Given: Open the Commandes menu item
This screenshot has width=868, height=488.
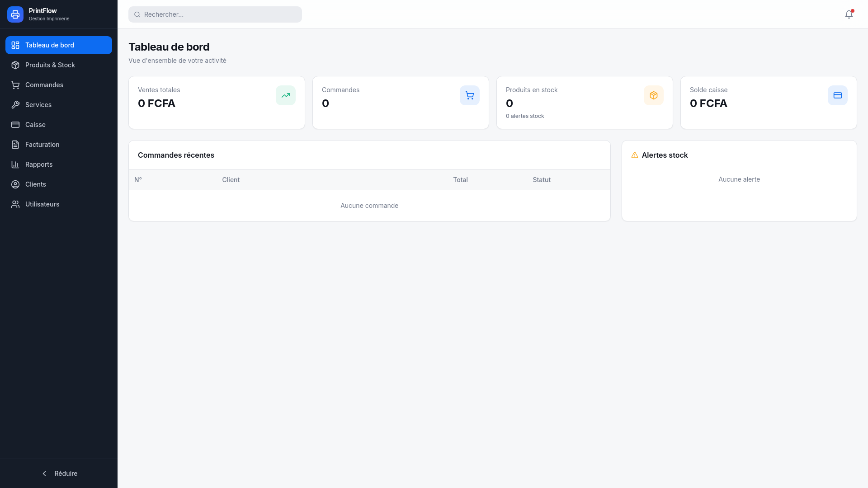Looking at the screenshot, I should pyautogui.click(x=59, y=85).
